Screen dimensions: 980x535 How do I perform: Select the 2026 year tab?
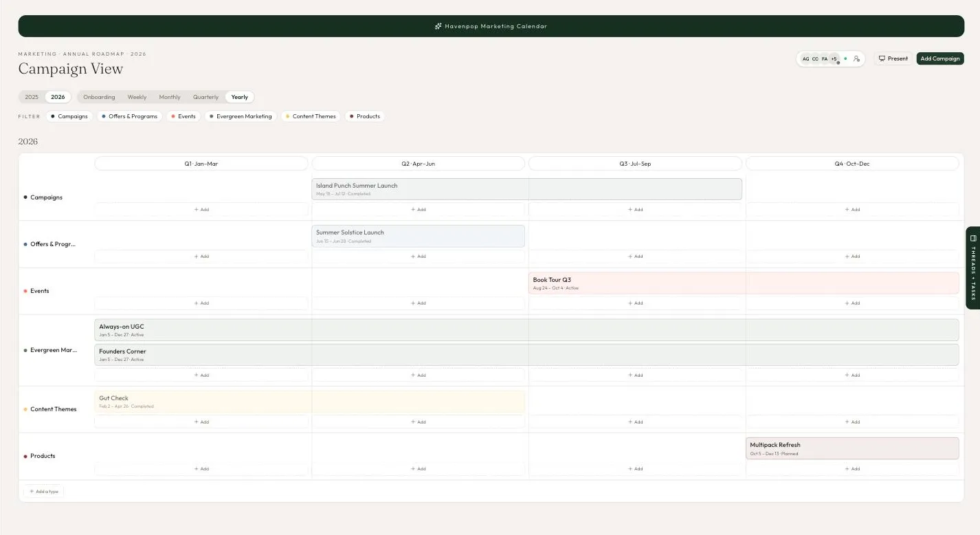coord(58,97)
